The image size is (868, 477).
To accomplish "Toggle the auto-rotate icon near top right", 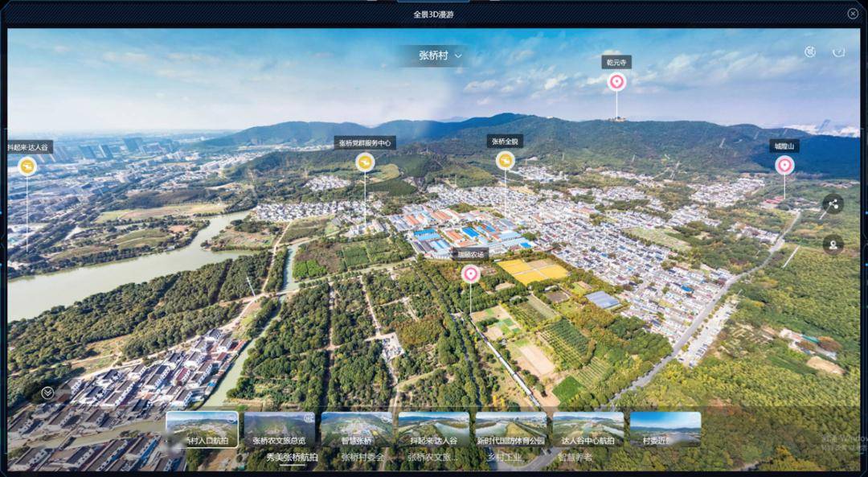I will point(839,51).
